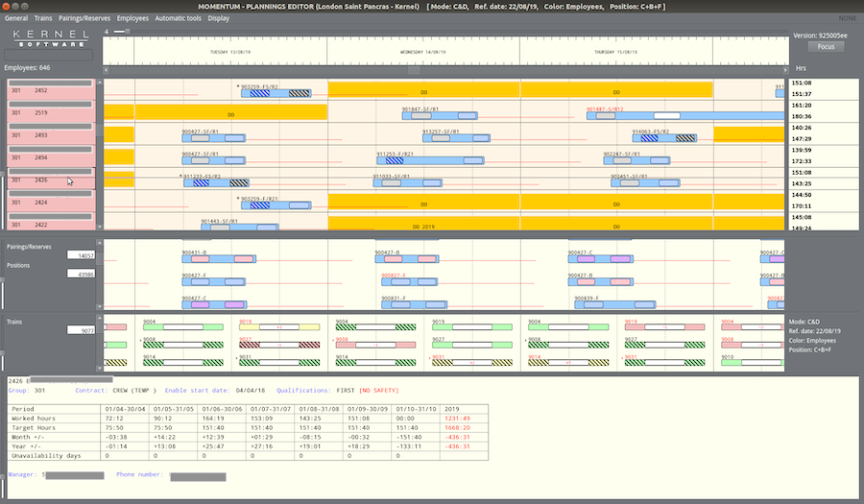The height and width of the screenshot is (504, 864).
Task: Select employee row 301 2452
Action: (x=51, y=89)
